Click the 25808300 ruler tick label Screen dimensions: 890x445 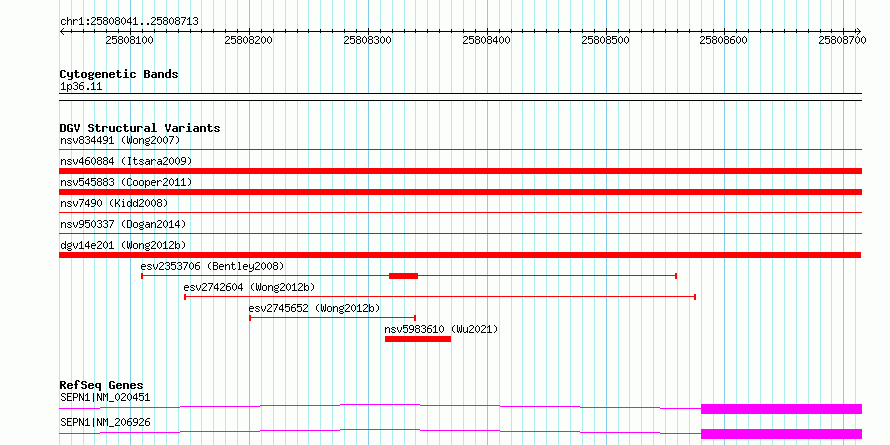click(368, 40)
